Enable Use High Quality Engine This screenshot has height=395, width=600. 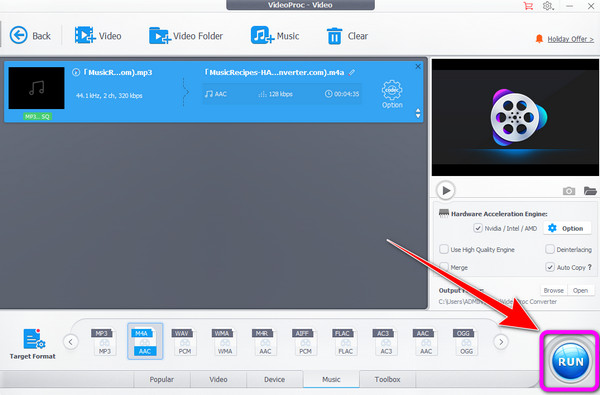tap(444, 249)
